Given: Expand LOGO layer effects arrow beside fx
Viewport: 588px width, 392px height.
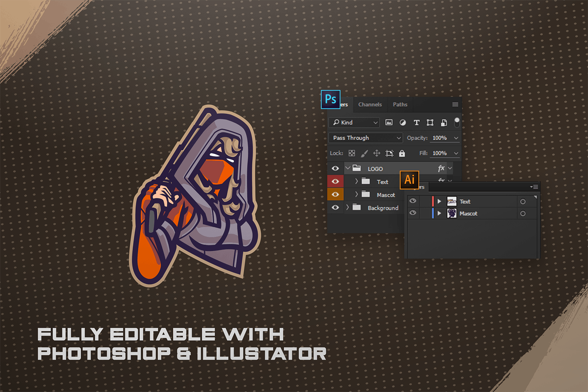Looking at the screenshot, I should 450,168.
